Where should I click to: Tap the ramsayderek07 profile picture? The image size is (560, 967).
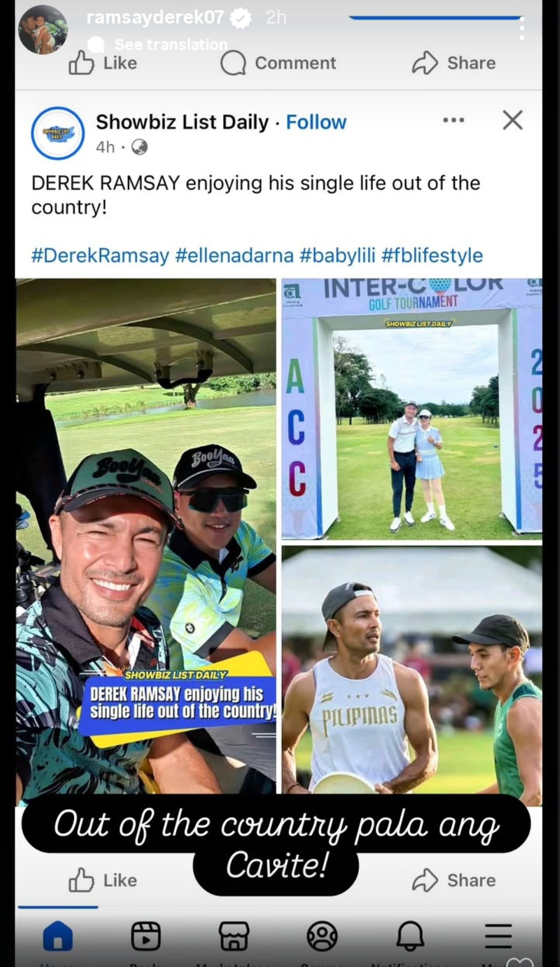43,30
